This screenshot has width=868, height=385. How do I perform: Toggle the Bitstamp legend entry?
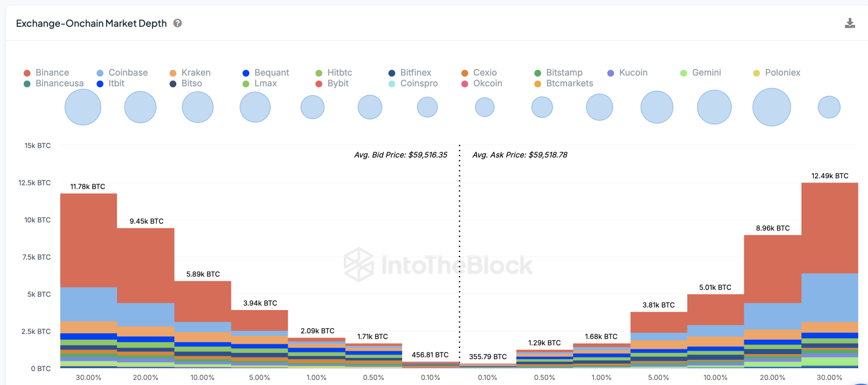(559, 73)
